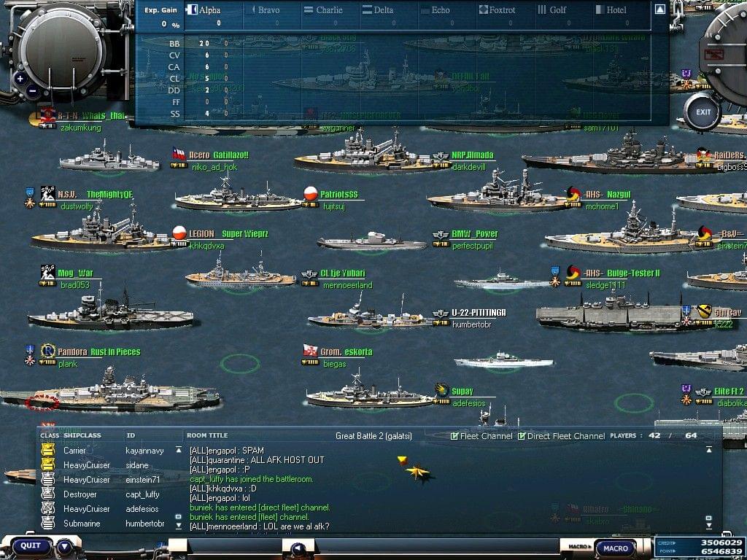Click the round arrow button beside QUIT
This screenshot has height=560, width=747.
click(65, 546)
